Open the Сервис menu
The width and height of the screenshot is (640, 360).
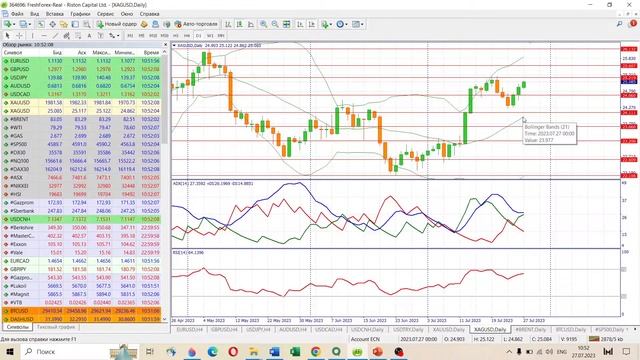tap(105, 14)
